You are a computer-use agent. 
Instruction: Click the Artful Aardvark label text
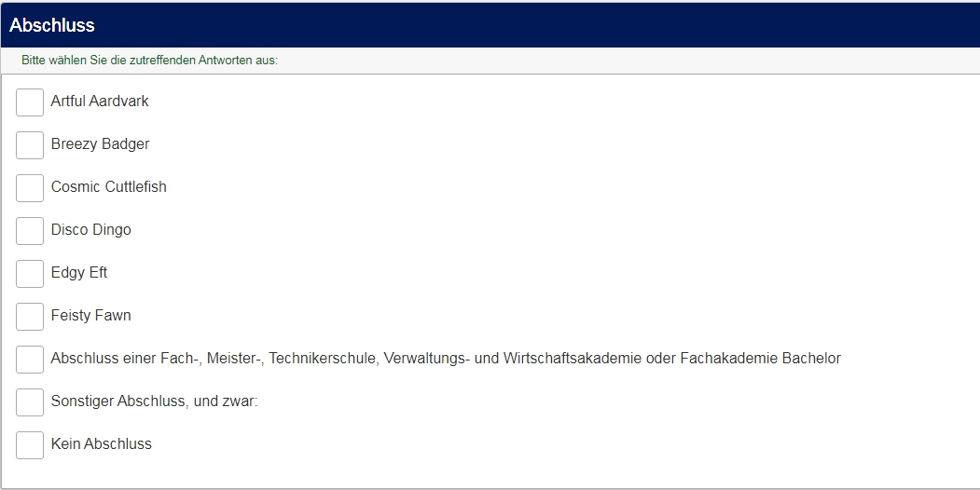(100, 102)
